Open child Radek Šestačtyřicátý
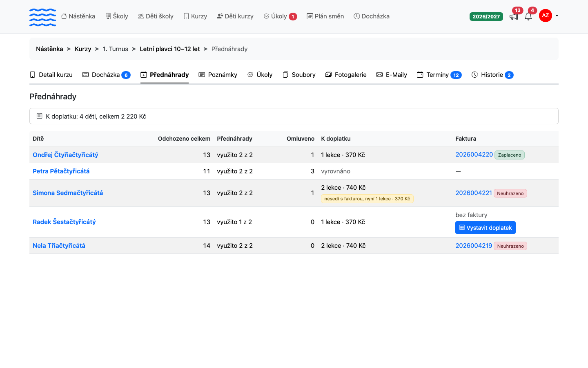588x368 pixels. [x=64, y=222]
